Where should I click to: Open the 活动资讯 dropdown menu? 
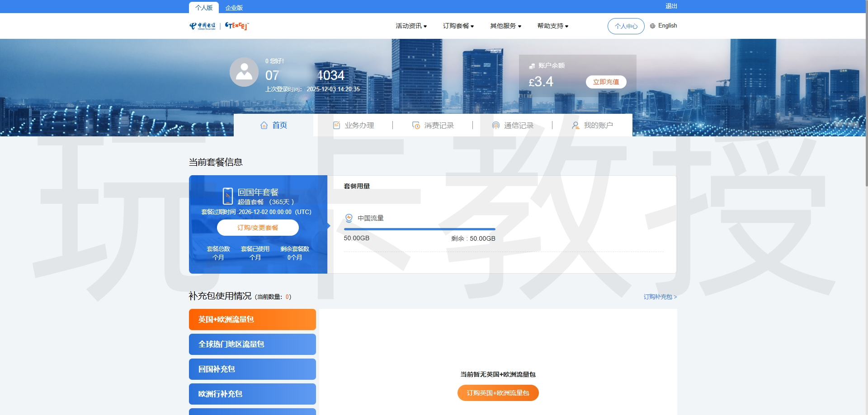click(x=410, y=26)
